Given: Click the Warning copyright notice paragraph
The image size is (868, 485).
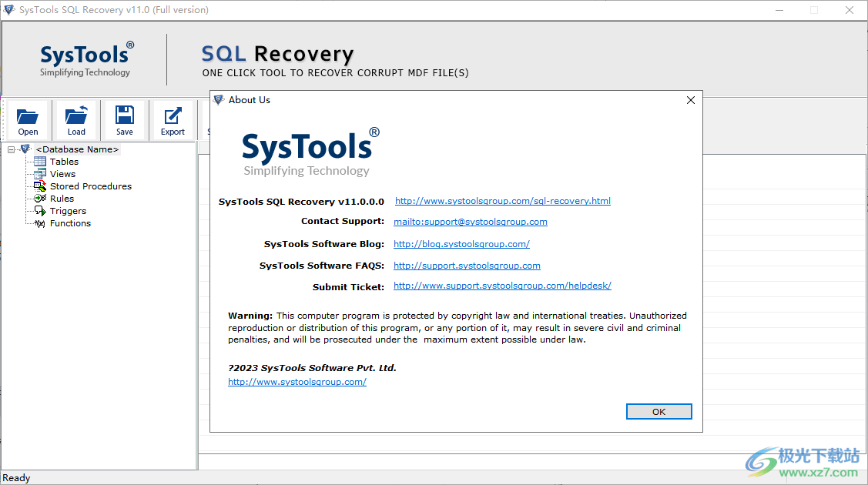Looking at the screenshot, I should point(457,327).
